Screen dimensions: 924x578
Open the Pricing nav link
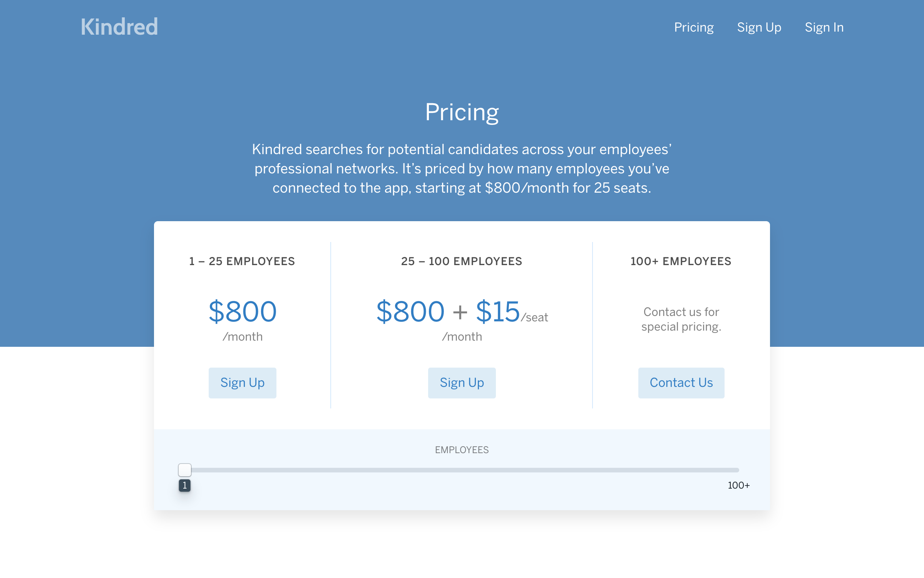click(694, 27)
